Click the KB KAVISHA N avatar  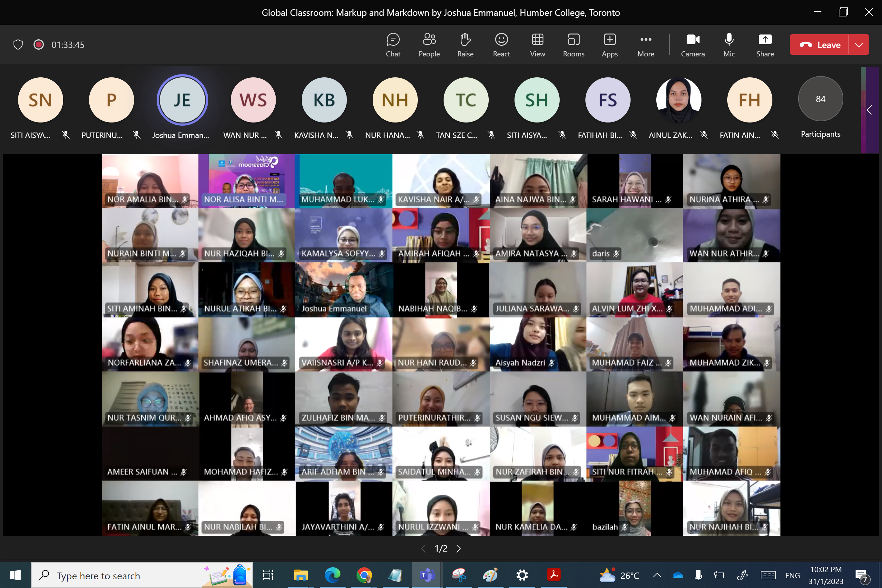(324, 100)
